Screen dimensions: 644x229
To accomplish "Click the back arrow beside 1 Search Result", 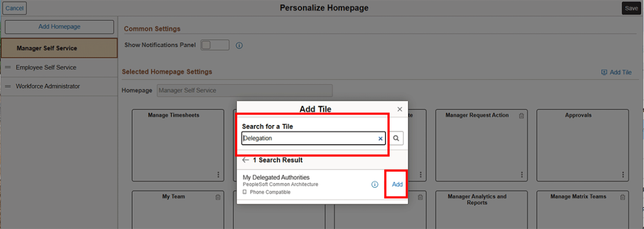I will coord(245,160).
